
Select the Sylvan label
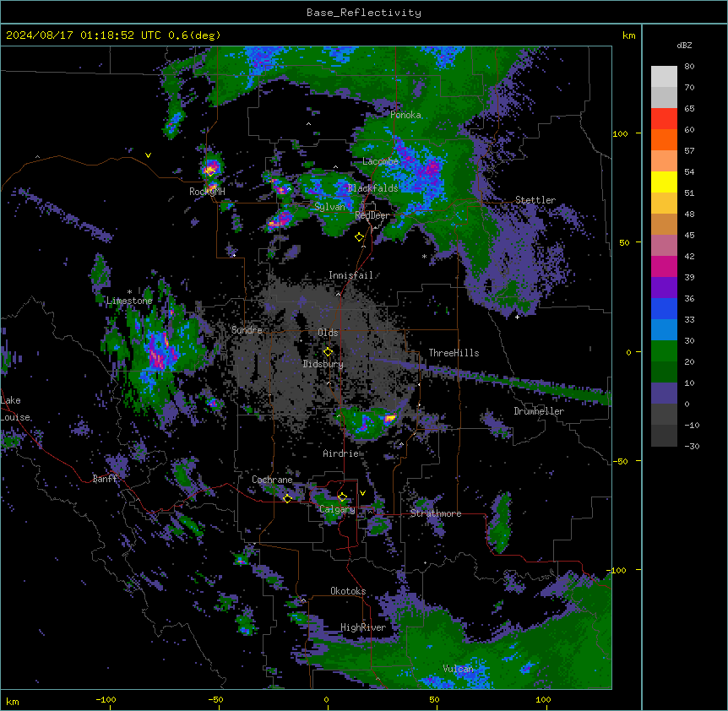pyautogui.click(x=329, y=207)
